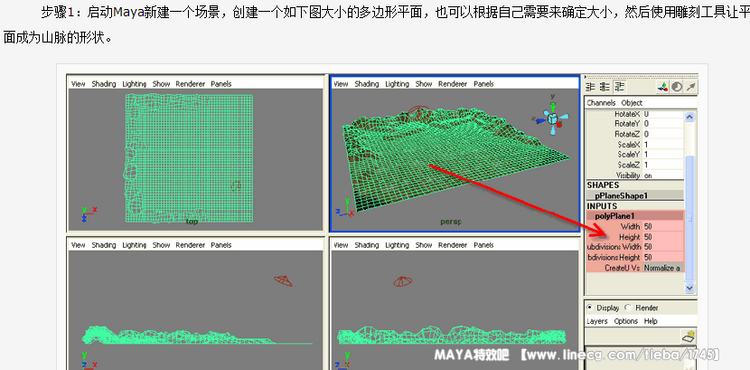Image resolution: width=750 pixels, height=370 pixels.
Task: Select the Render radio button
Action: coord(628,307)
